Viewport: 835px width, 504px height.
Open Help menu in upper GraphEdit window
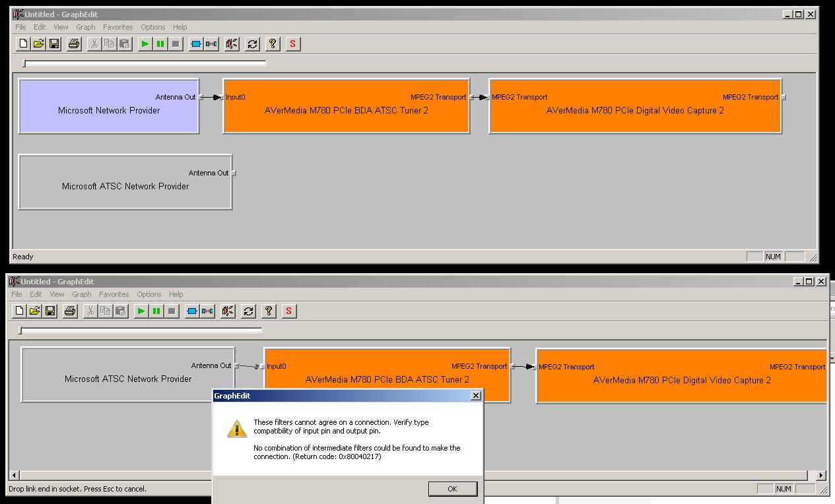[180, 27]
